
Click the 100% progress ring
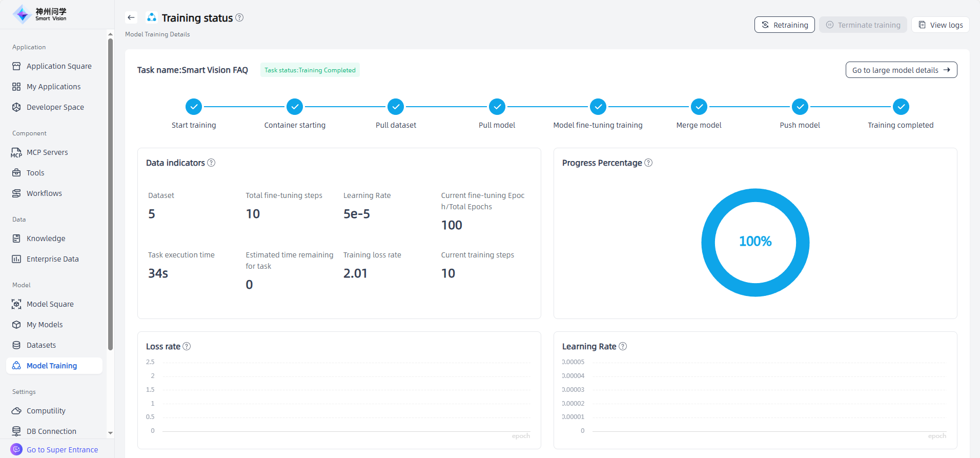coord(755,242)
